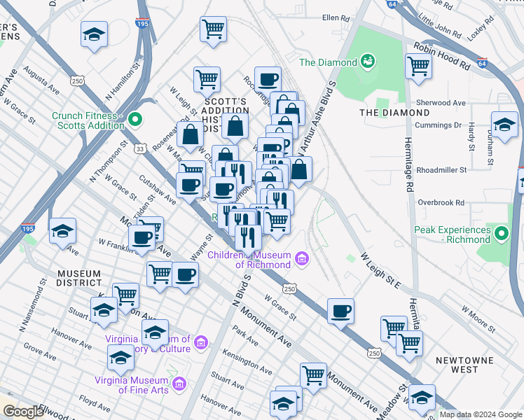This screenshot has width=524, height=420.
Task: Click the grocery cart marker near Ellen Rd
Action: point(213,30)
